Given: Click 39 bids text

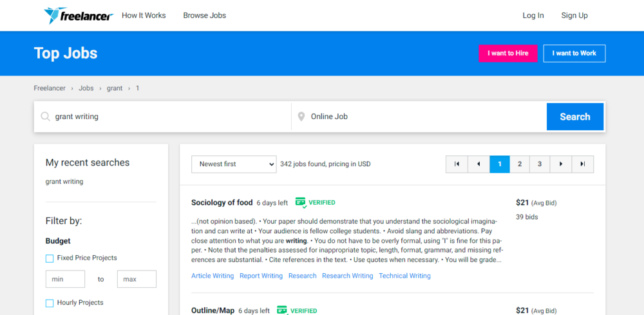Looking at the screenshot, I should point(527,217).
